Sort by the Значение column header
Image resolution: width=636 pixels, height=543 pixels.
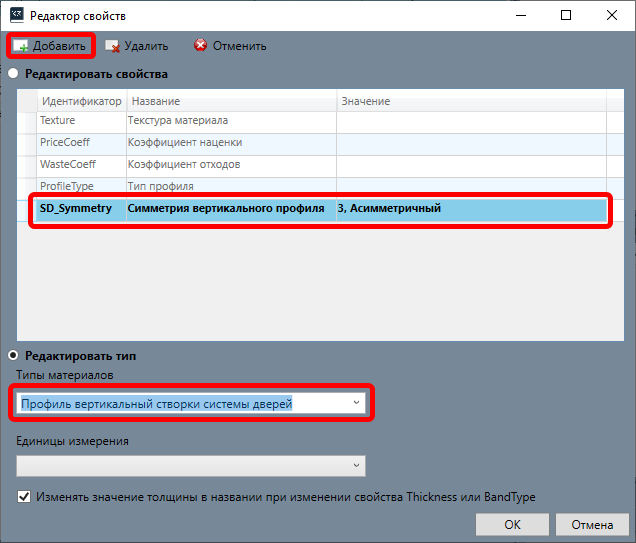click(471, 101)
